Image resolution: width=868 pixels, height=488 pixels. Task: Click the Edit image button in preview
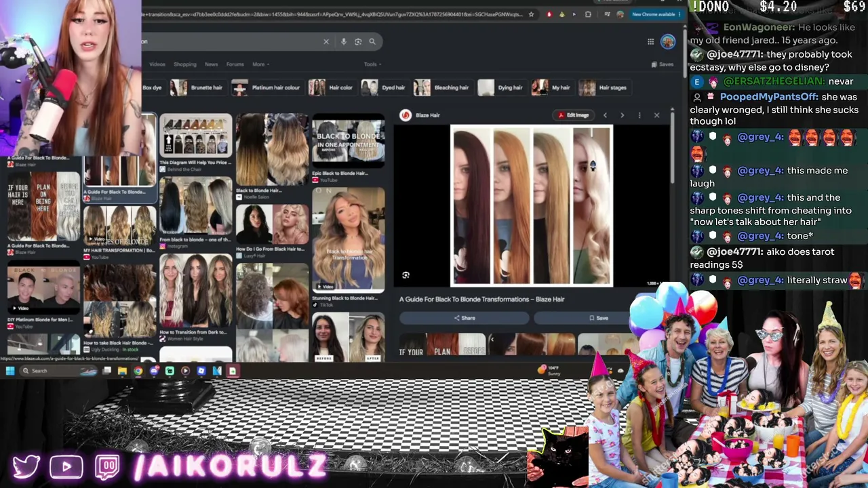(573, 115)
